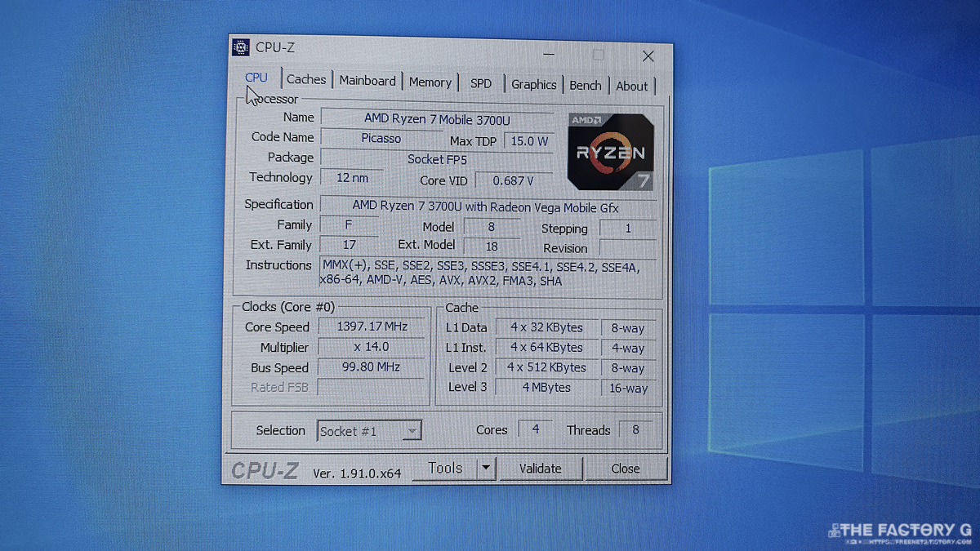Click the Technology value 12 nm
This screenshot has height=551, width=980.
point(353,177)
